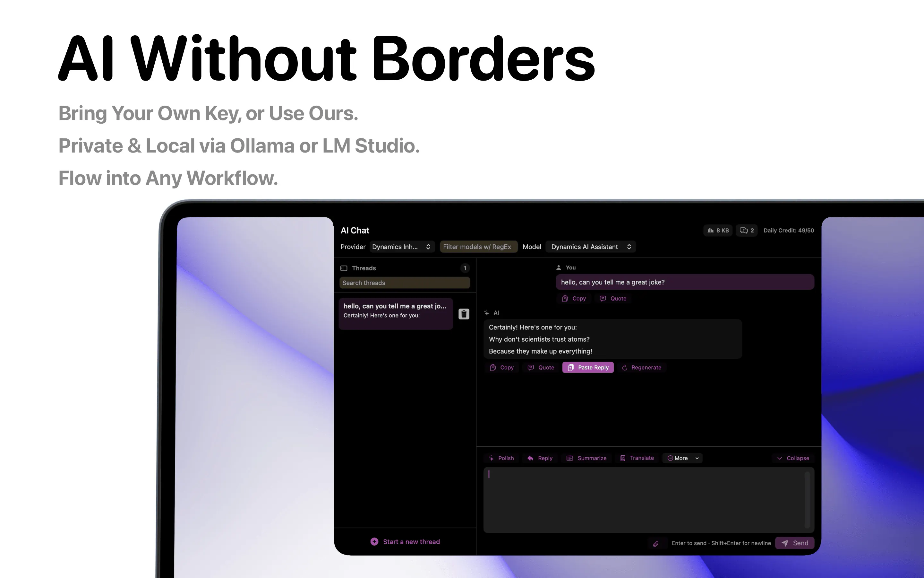
Task: Copy the AI's atoms joke reply
Action: coord(502,367)
